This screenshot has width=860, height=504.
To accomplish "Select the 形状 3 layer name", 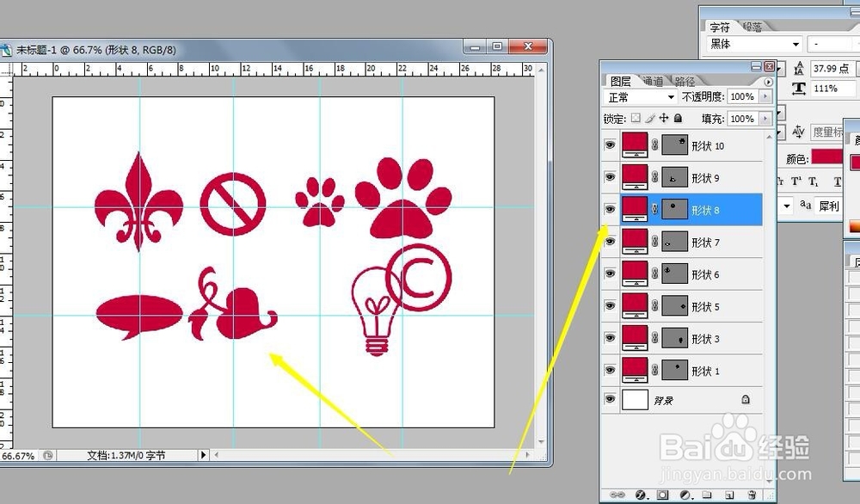I will coord(705,339).
